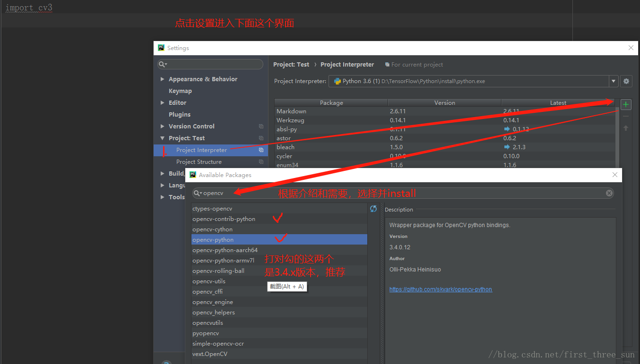This screenshot has width=640, height=364.
Task: Expand the Languages section in Settings
Action: click(x=163, y=186)
